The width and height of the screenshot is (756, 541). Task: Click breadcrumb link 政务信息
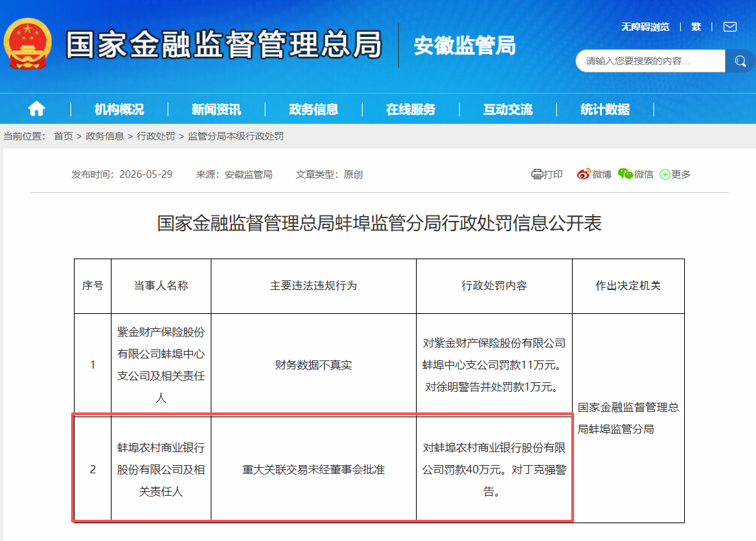pyautogui.click(x=105, y=136)
